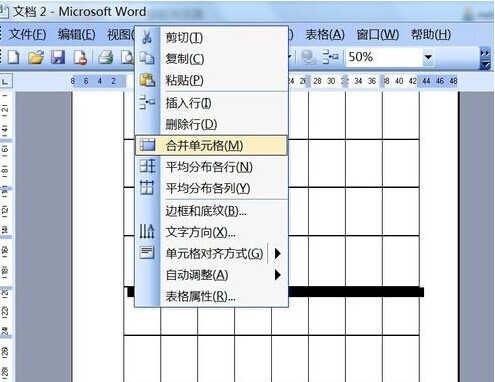Expand toolbar options at the right end
This screenshot has height=382, width=495.
click(x=485, y=59)
